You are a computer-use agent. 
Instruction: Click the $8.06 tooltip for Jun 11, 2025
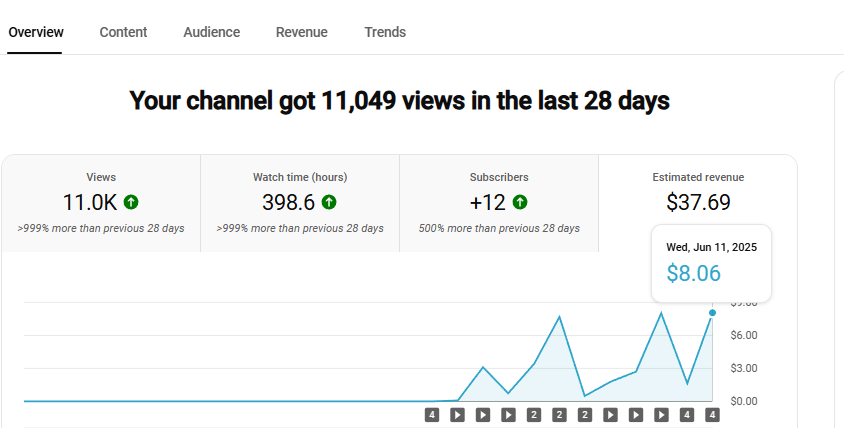(711, 263)
